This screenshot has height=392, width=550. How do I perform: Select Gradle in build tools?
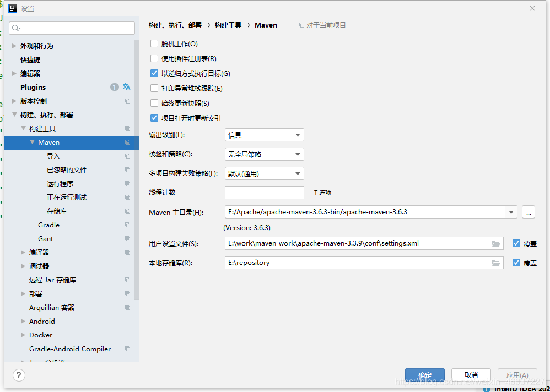coord(48,225)
